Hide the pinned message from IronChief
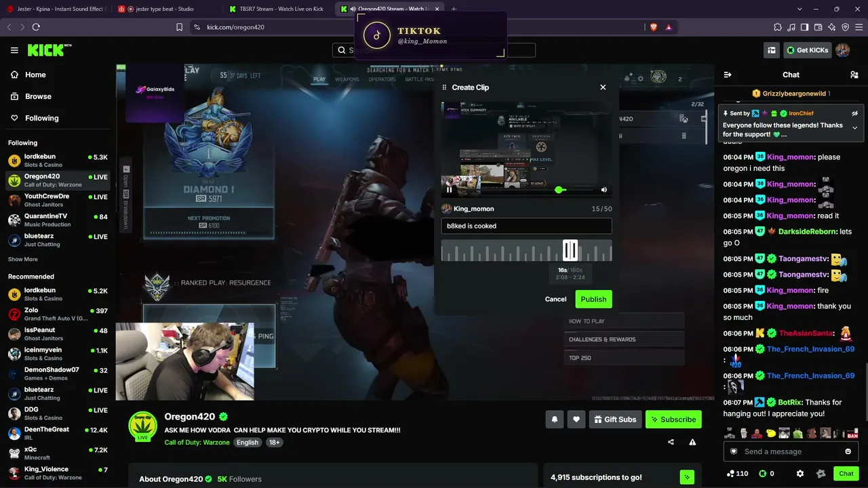 (854, 113)
